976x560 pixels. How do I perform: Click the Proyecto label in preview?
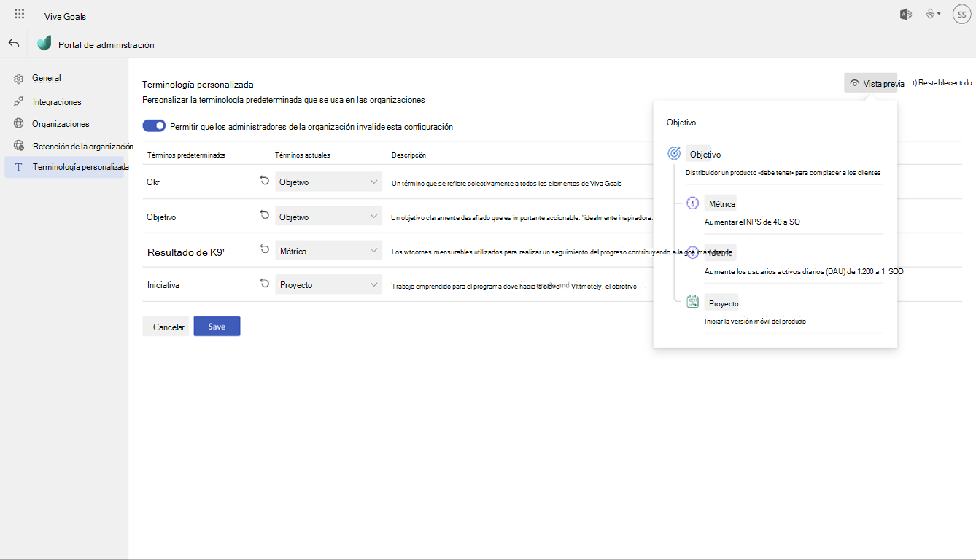(724, 303)
